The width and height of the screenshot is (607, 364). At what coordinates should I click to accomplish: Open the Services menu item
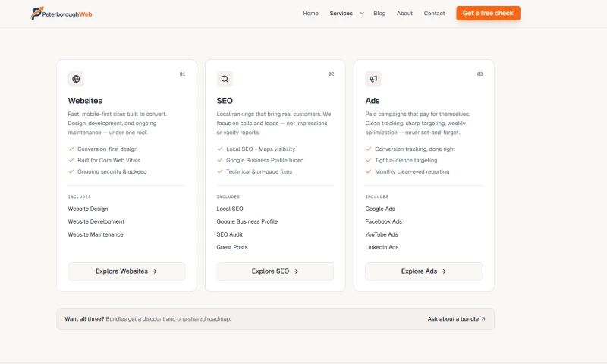341,13
